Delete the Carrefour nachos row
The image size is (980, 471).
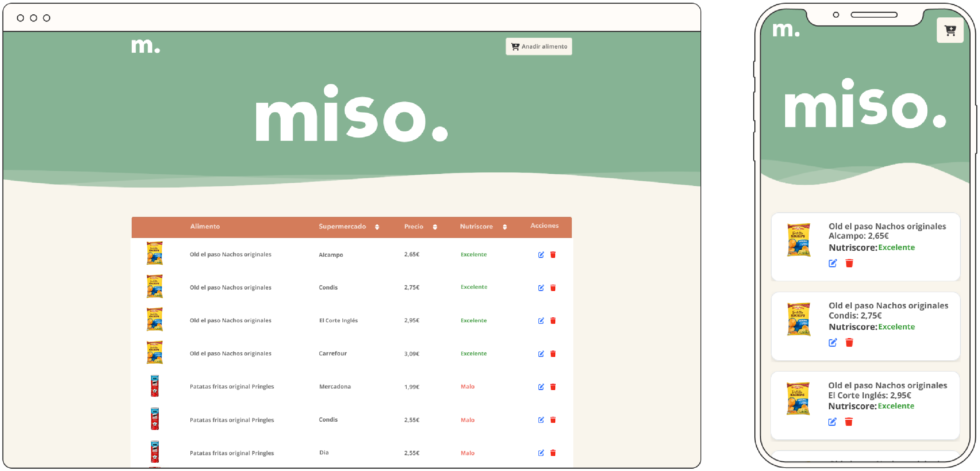(x=553, y=354)
